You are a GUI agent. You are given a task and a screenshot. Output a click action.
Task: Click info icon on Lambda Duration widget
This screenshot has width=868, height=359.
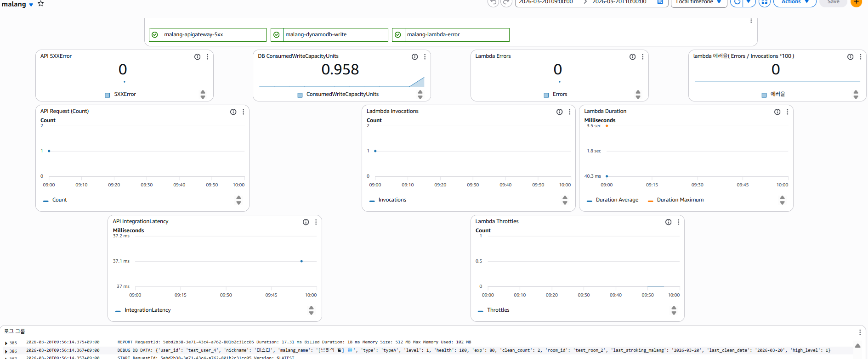coord(777,112)
